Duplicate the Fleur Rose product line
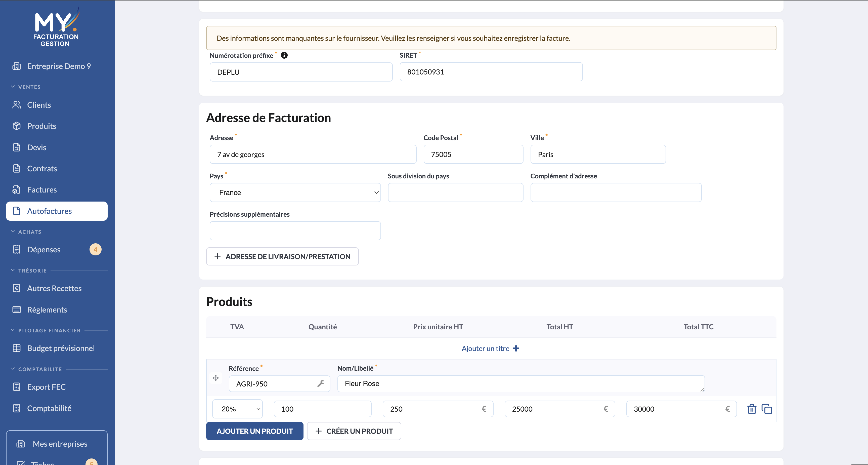This screenshot has height=465, width=868. tap(767, 409)
